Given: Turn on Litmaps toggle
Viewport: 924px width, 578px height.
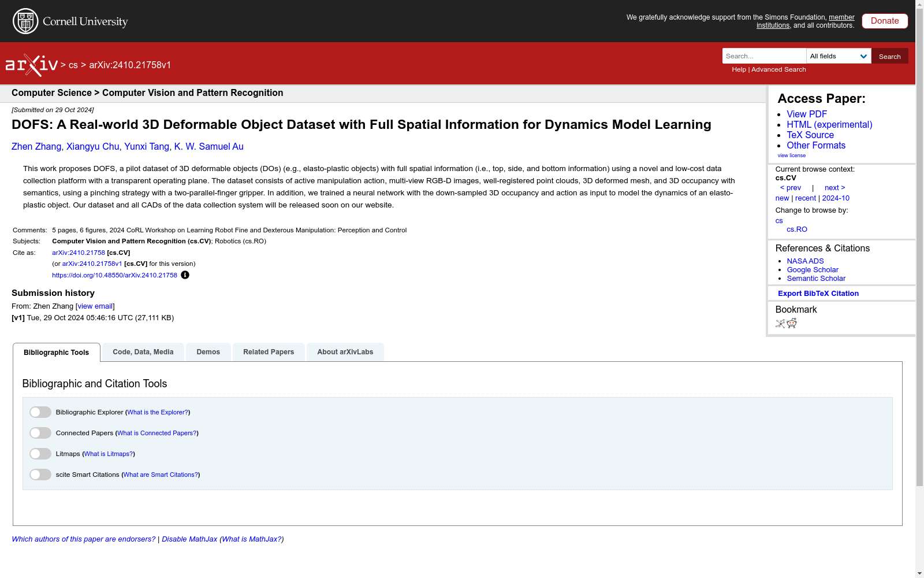Looking at the screenshot, I should pos(40,454).
